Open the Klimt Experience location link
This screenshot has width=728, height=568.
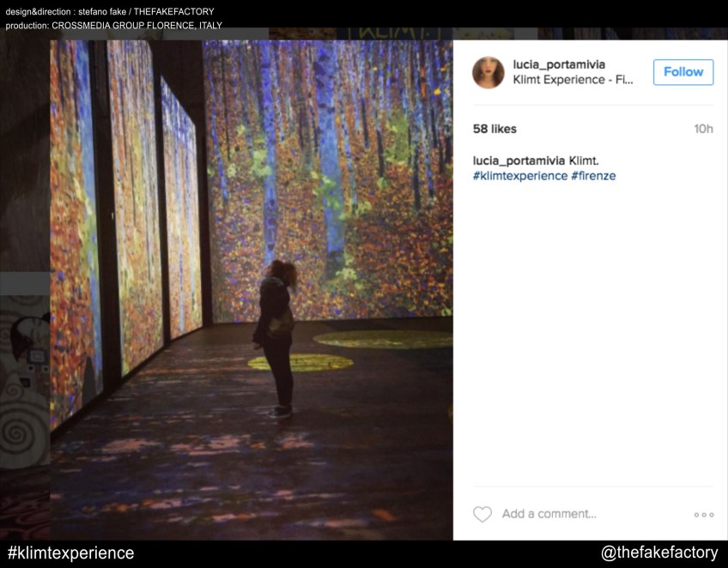[x=573, y=80]
